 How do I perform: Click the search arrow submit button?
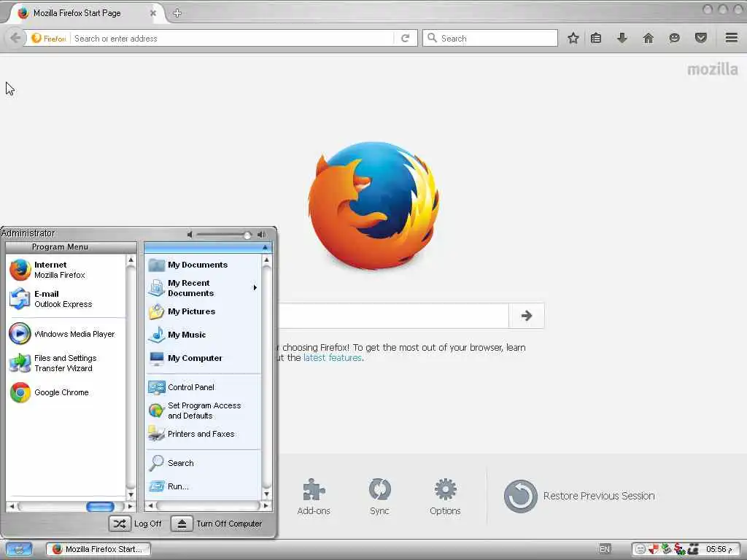527,316
